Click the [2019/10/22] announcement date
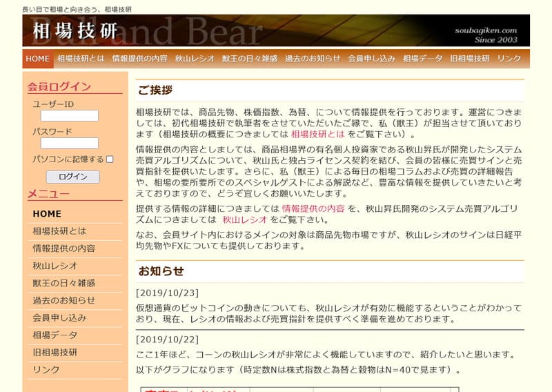Viewport: 552px width, 392px height. 167,340
